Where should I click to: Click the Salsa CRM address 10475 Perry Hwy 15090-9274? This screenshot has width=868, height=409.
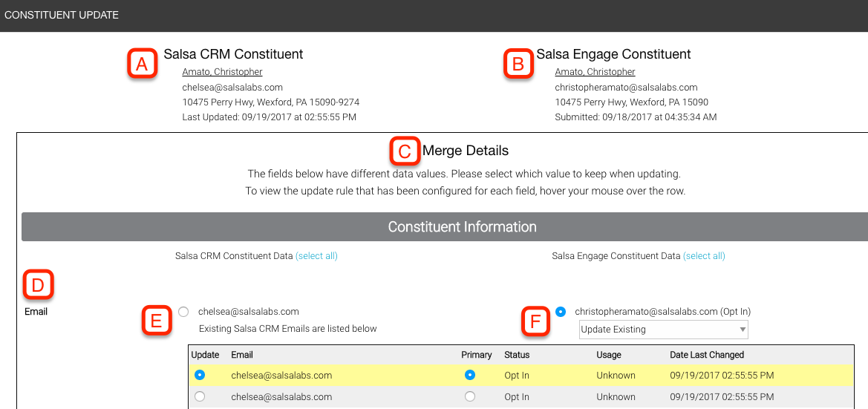pyautogui.click(x=271, y=102)
